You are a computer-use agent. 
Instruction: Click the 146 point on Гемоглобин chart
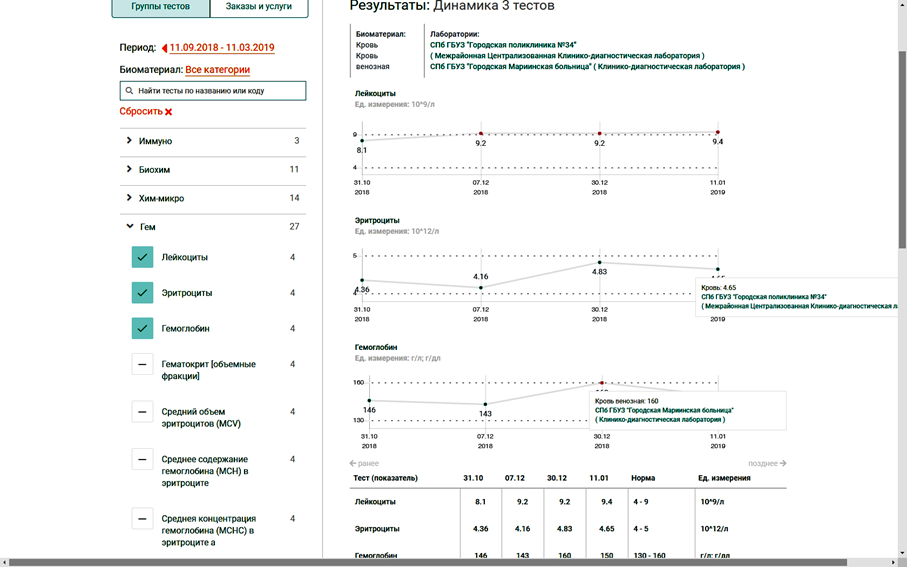pos(369,400)
